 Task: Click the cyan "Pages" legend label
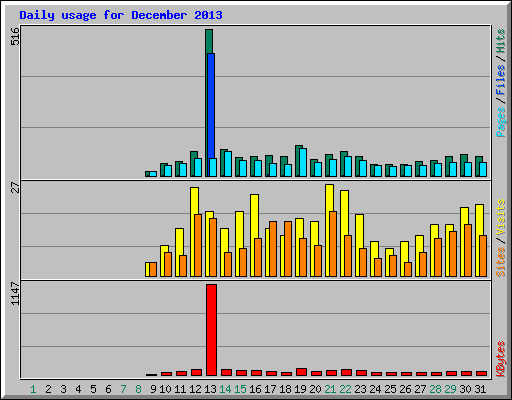(501, 122)
